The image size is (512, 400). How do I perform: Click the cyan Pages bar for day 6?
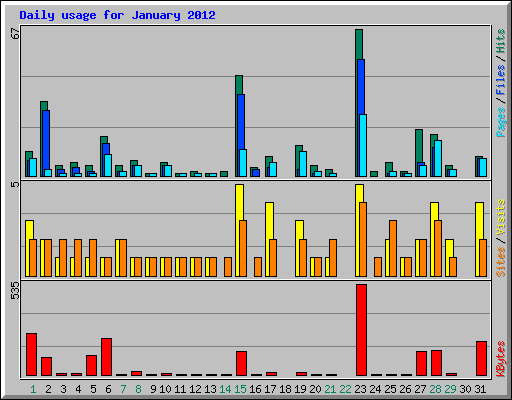[x=108, y=165]
